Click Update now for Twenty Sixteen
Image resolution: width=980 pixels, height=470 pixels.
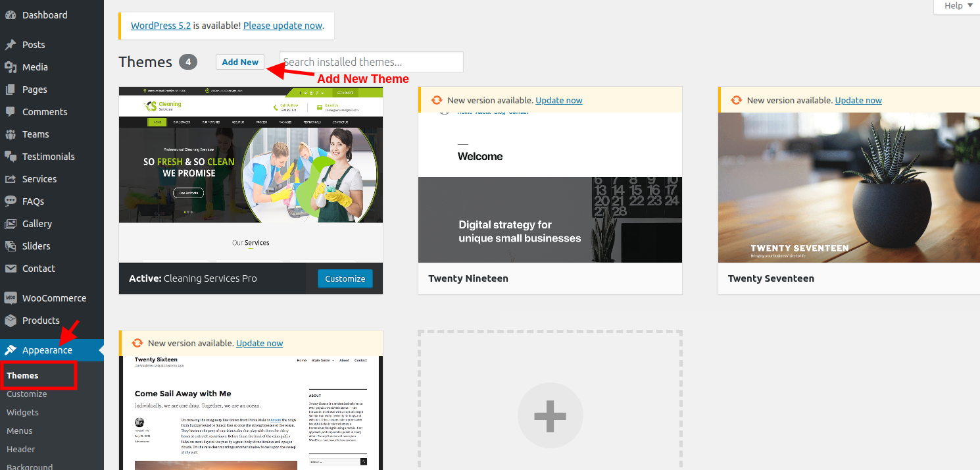(x=260, y=343)
